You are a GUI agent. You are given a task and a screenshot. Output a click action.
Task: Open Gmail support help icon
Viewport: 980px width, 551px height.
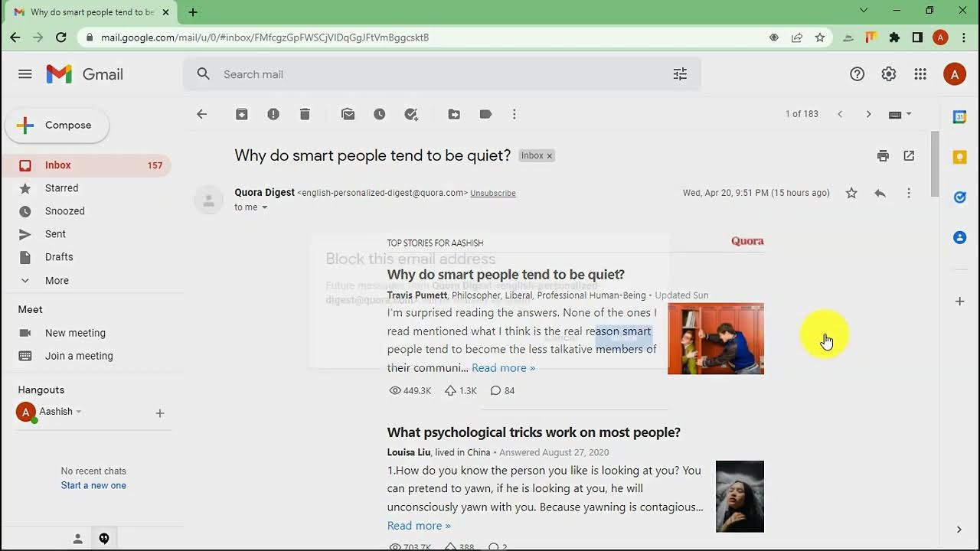[x=857, y=74]
